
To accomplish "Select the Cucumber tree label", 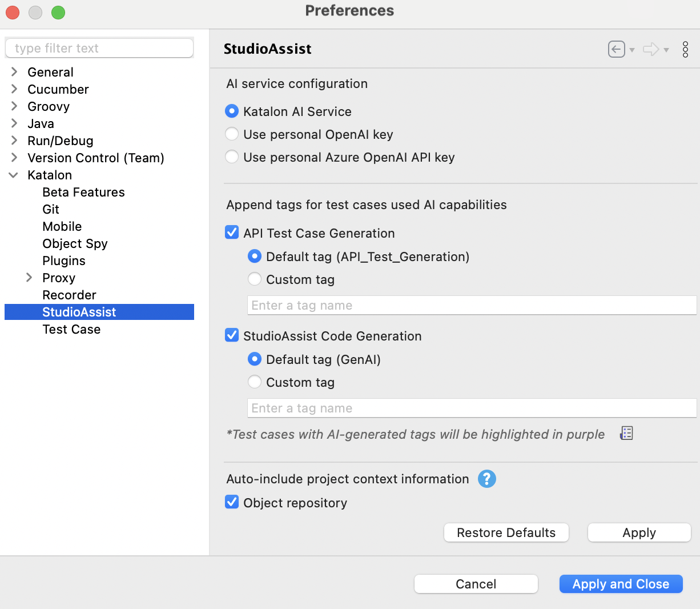I will click(58, 89).
